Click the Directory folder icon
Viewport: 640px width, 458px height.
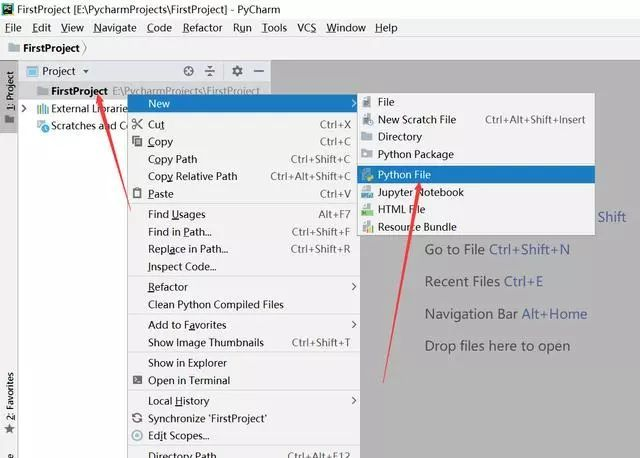point(367,136)
